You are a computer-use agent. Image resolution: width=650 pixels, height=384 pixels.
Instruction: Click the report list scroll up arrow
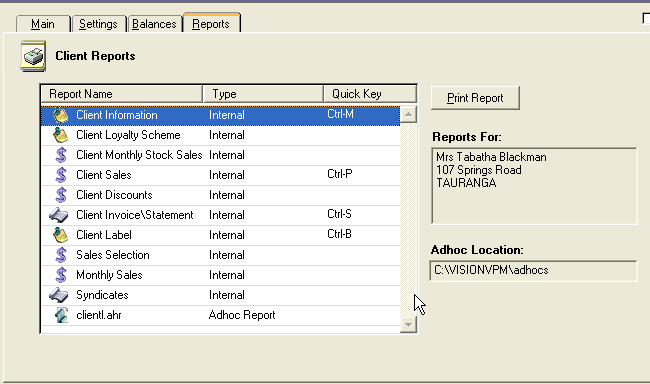tap(408, 114)
